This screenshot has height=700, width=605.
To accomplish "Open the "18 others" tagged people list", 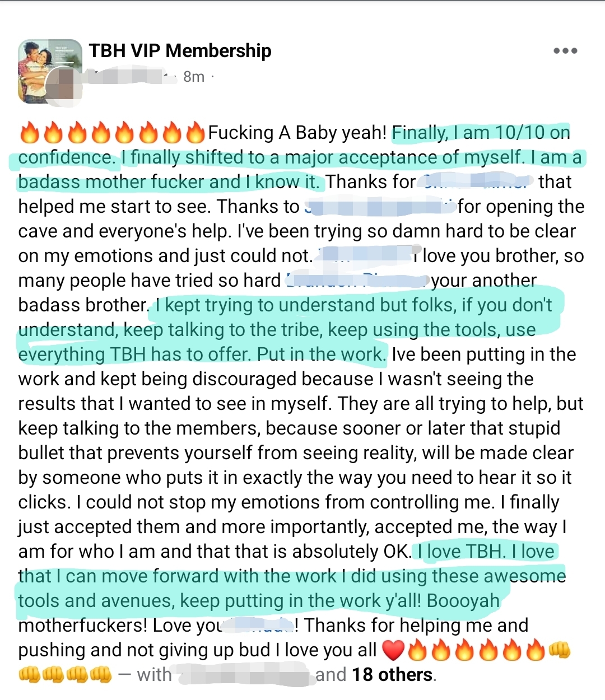I will point(392,675).
